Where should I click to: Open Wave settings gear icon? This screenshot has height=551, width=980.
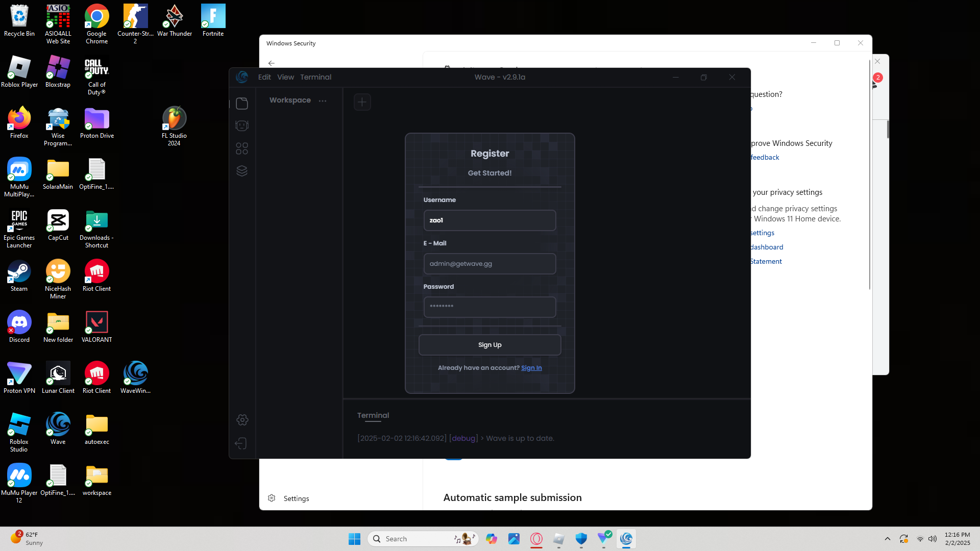pyautogui.click(x=242, y=420)
